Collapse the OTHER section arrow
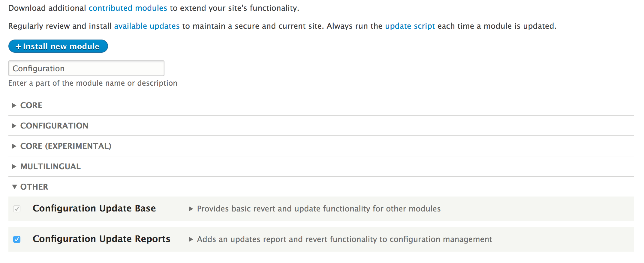 pyautogui.click(x=14, y=187)
